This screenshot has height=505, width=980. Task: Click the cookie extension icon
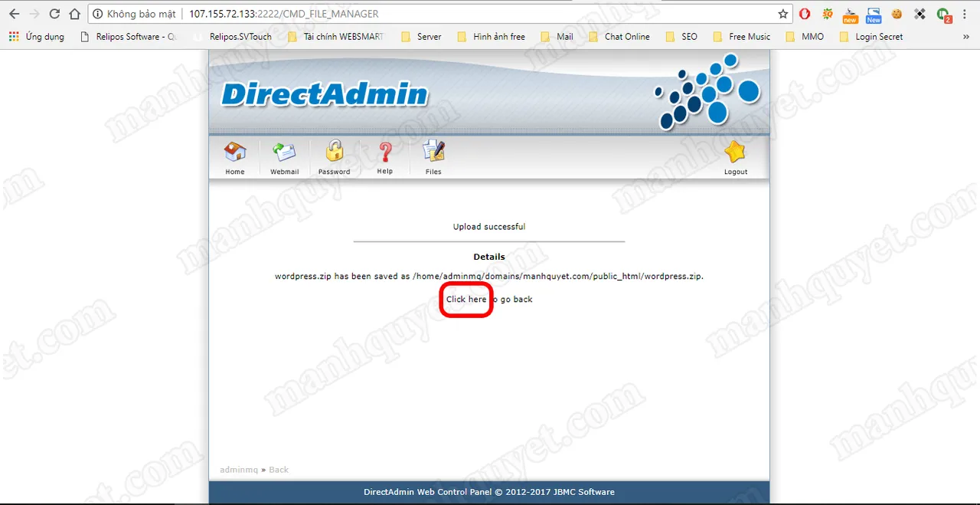click(x=897, y=14)
